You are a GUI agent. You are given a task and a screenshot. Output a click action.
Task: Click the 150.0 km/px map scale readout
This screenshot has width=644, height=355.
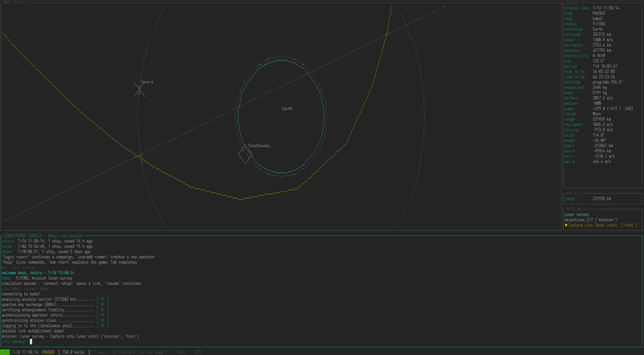point(74,352)
